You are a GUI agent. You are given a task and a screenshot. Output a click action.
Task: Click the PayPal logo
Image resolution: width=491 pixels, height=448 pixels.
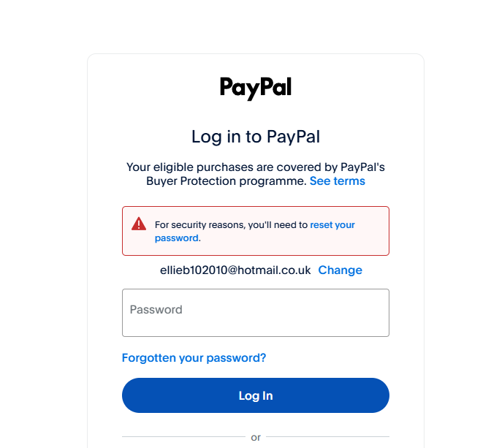[255, 88]
